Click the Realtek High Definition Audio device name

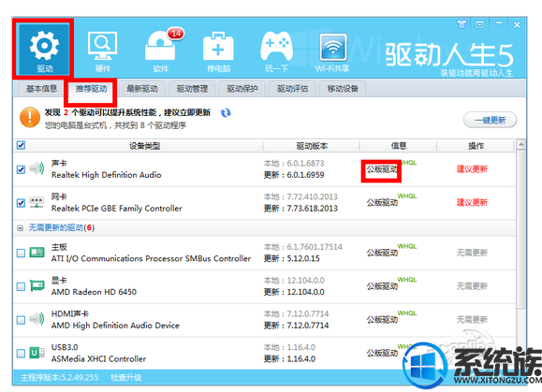point(106,175)
